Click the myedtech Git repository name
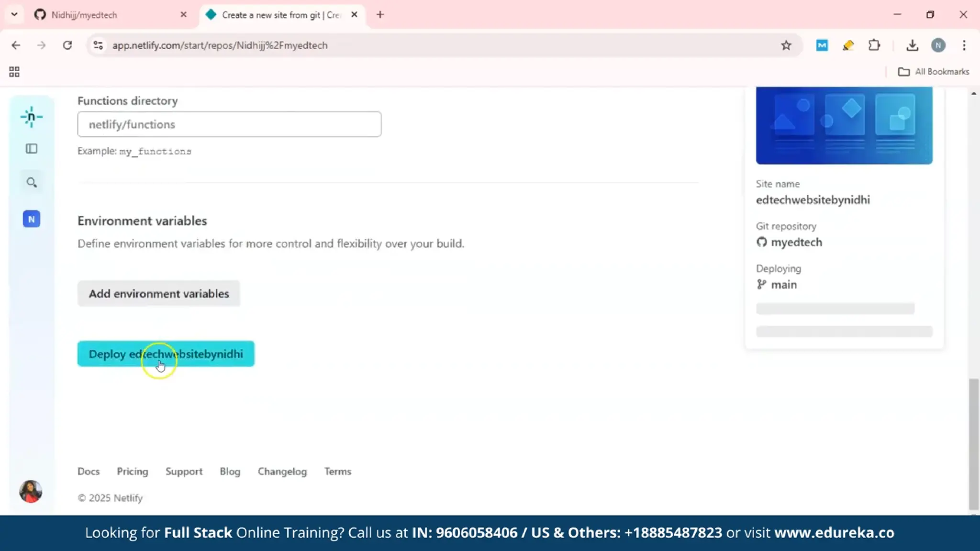Image resolution: width=980 pixels, height=551 pixels. 796,242
